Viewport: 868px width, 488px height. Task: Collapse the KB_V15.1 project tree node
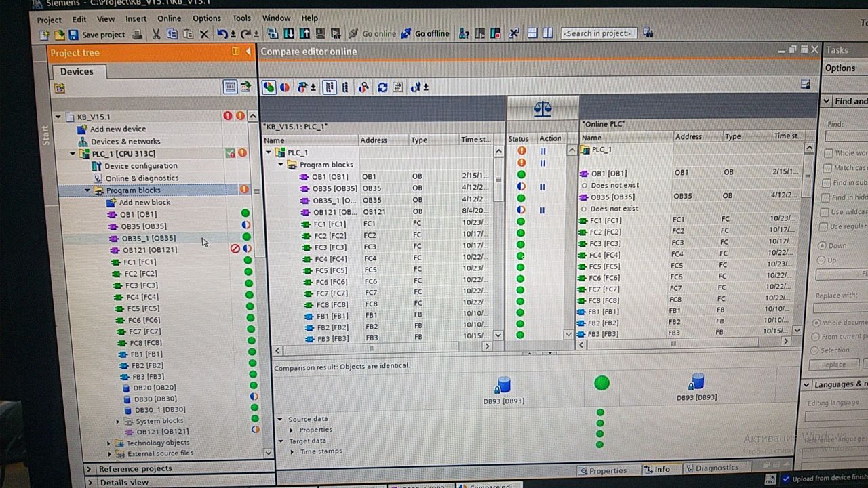pos(58,117)
